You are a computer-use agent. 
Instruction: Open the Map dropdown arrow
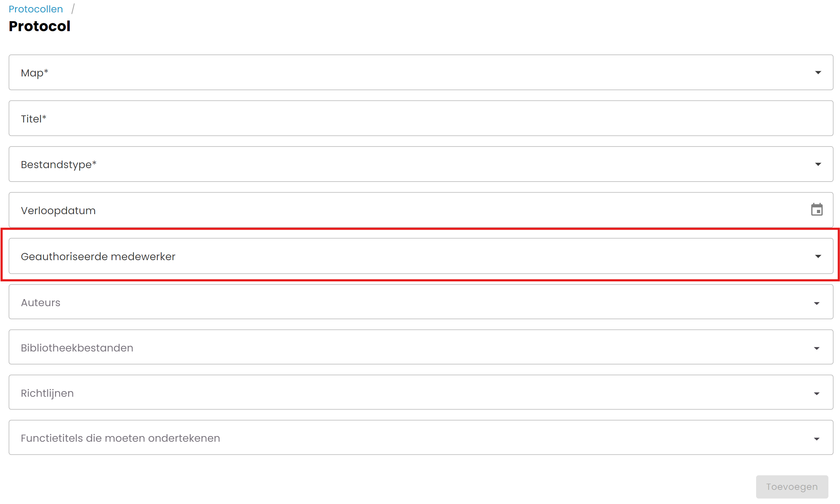[818, 73]
